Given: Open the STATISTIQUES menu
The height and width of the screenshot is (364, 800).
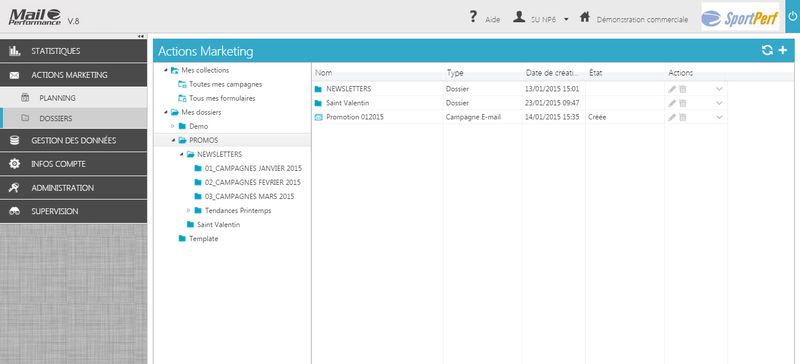Looking at the screenshot, I should pyautogui.click(x=73, y=51).
